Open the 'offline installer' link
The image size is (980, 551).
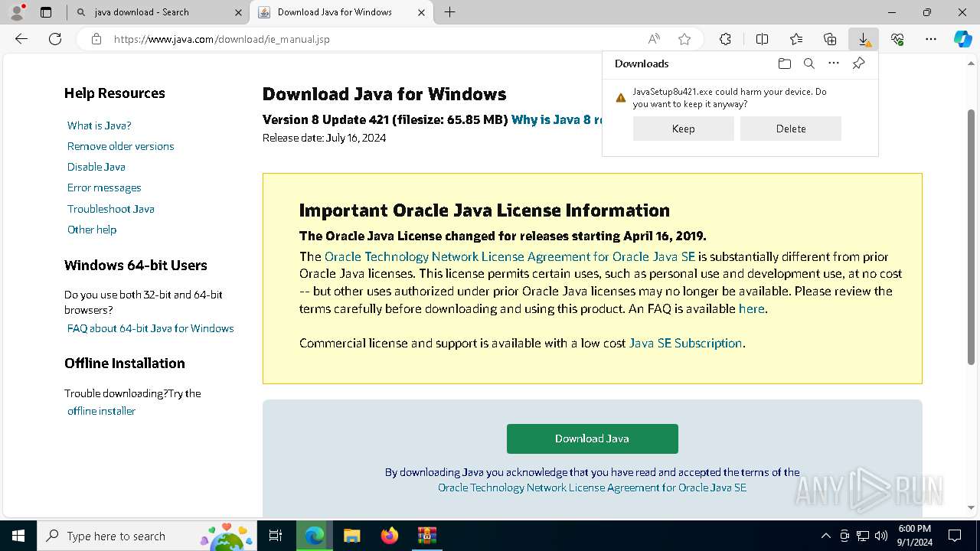[101, 411]
